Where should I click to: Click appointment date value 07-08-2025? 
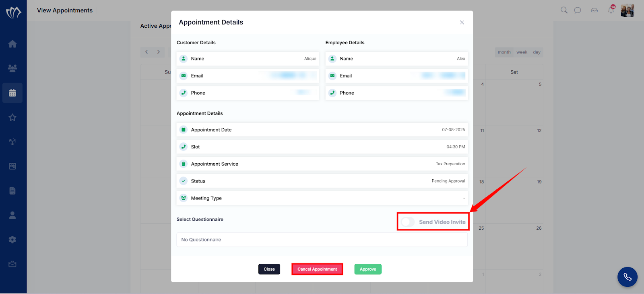(454, 130)
